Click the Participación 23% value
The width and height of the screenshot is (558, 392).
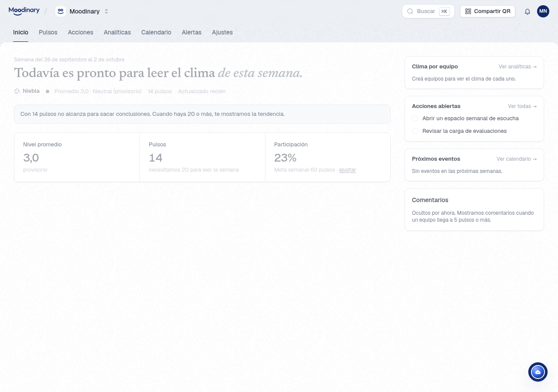(x=285, y=158)
